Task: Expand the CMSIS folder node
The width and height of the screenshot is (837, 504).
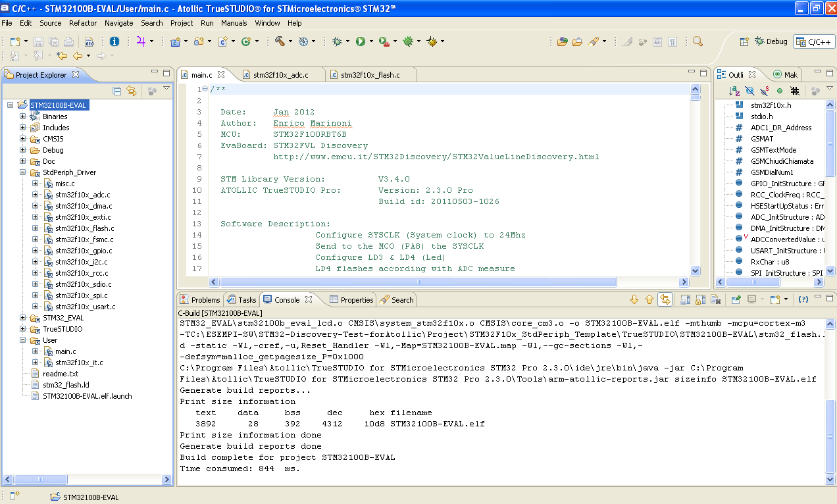Action: point(23,139)
